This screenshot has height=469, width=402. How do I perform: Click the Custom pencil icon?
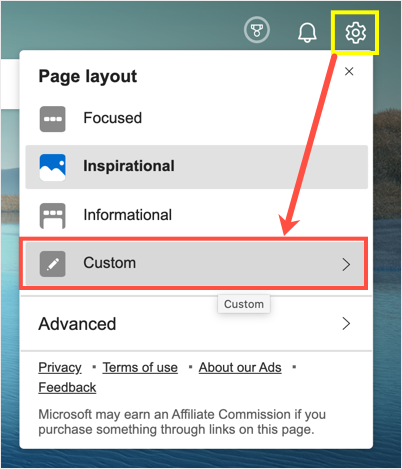coord(53,264)
